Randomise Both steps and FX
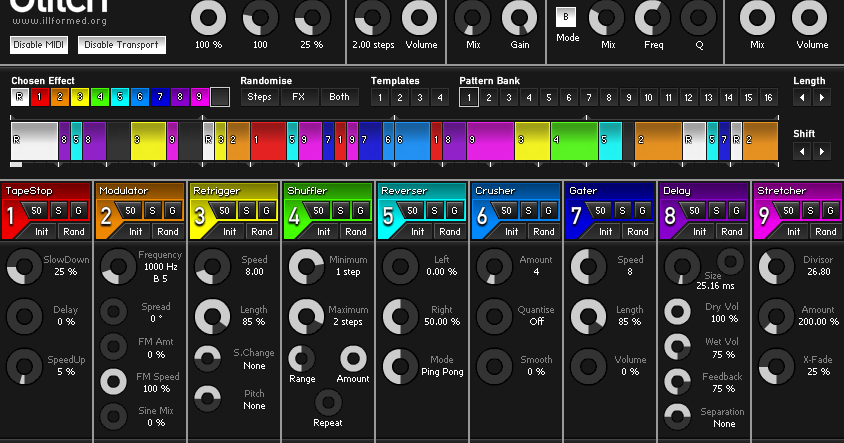This screenshot has width=844, height=443. click(x=339, y=97)
